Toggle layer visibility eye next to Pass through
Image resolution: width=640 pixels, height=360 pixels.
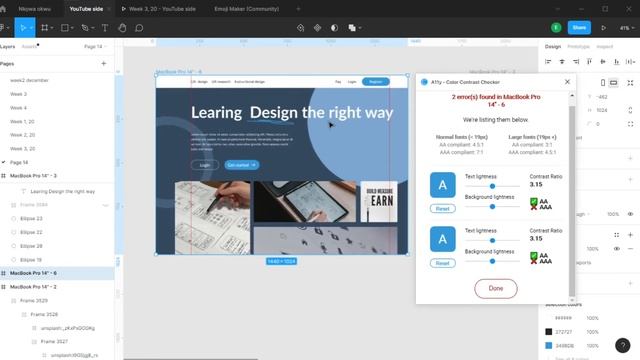pyautogui.click(x=630, y=214)
